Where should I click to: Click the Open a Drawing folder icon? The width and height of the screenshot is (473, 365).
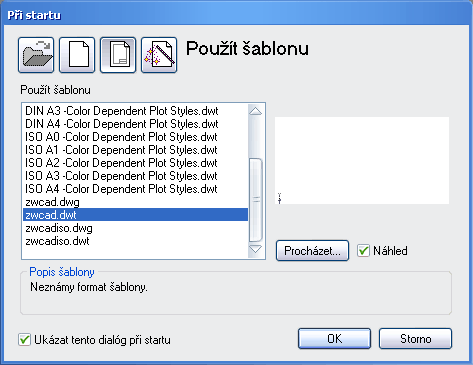coord(36,55)
